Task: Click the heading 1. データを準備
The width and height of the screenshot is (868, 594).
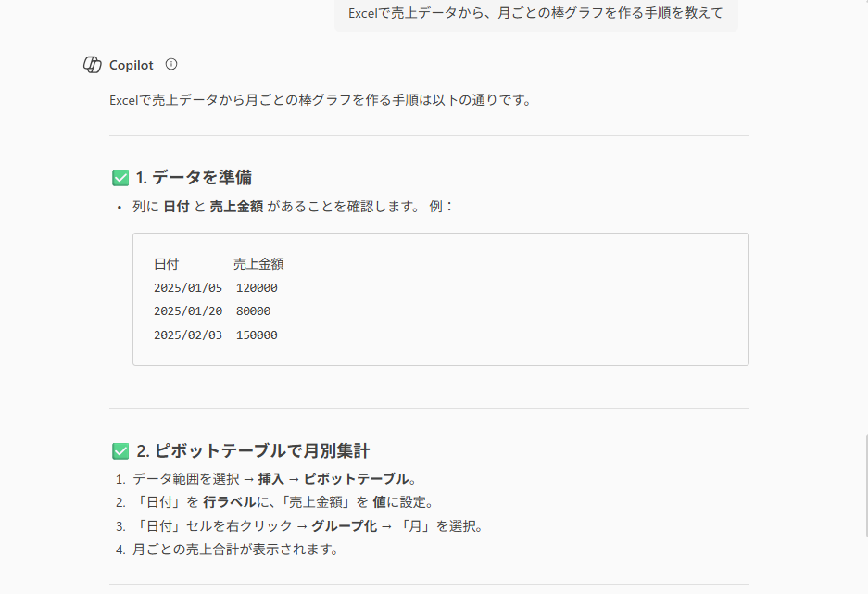Action: [194, 178]
